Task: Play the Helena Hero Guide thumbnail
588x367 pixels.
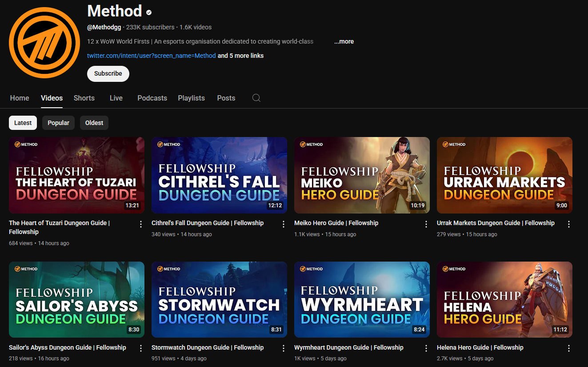Action: click(x=504, y=300)
